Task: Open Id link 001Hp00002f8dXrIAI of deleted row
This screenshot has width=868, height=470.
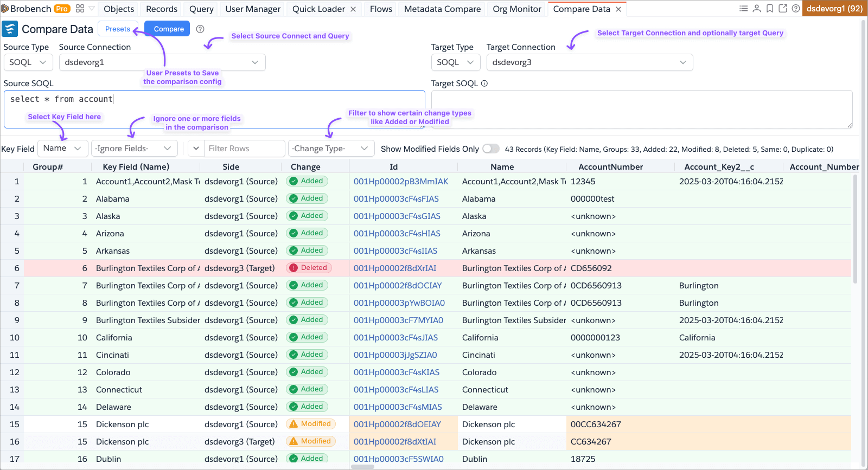Action: coord(394,268)
